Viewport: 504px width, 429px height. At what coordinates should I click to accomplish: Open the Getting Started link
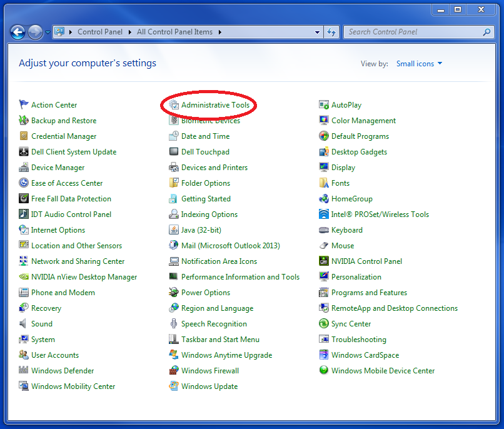click(x=206, y=199)
